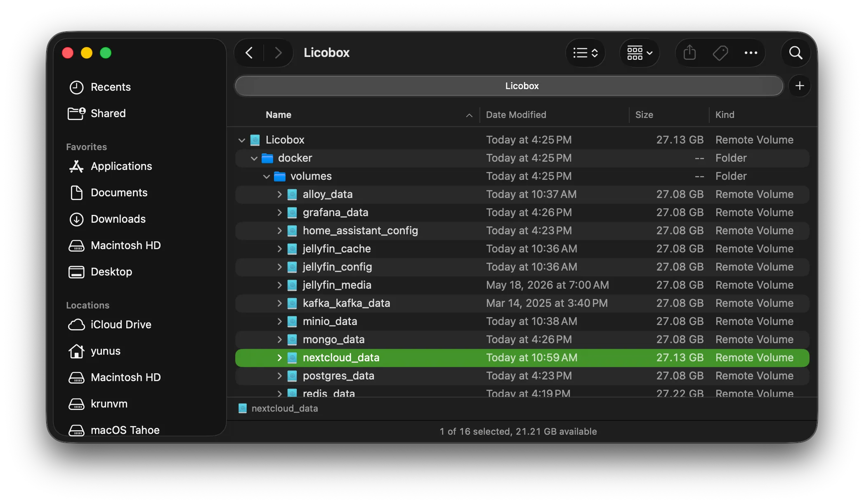Viewport: 864px width, 504px height.
Task: Open Shared in the sidebar
Action: (x=97, y=113)
